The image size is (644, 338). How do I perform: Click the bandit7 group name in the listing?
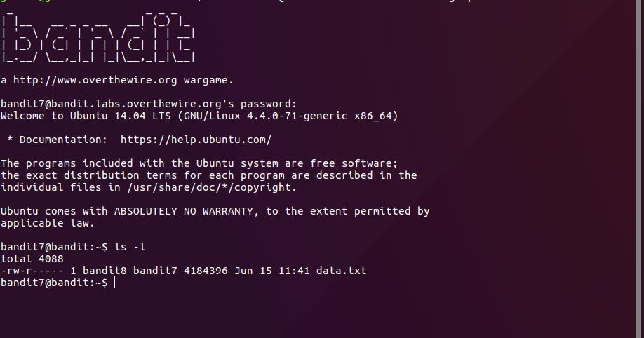click(155, 271)
